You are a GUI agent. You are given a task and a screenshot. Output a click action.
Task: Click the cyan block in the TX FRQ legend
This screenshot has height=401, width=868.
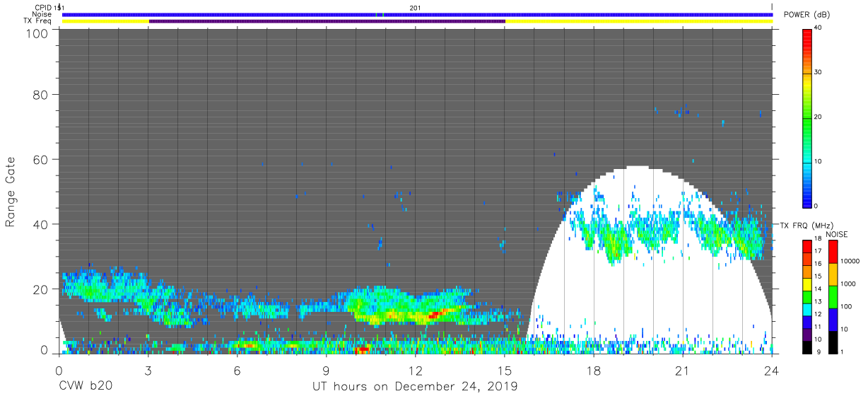(x=807, y=308)
